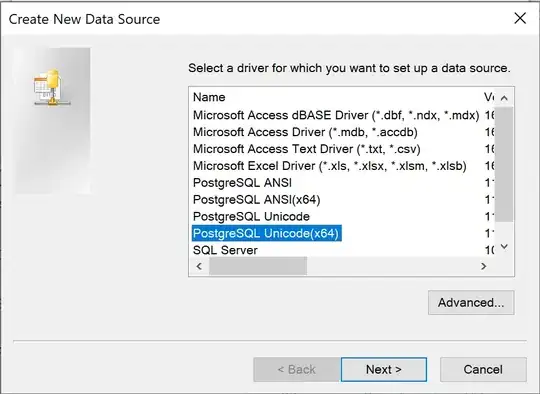Image resolution: width=540 pixels, height=394 pixels.
Task: Close the Create New Data Source dialog
Action: 520,18
